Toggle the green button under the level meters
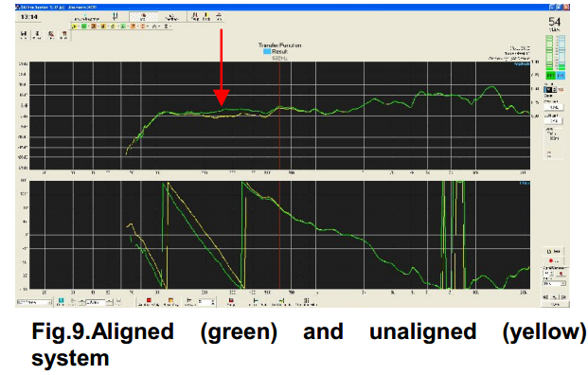The width and height of the screenshot is (588, 375). [x=550, y=76]
